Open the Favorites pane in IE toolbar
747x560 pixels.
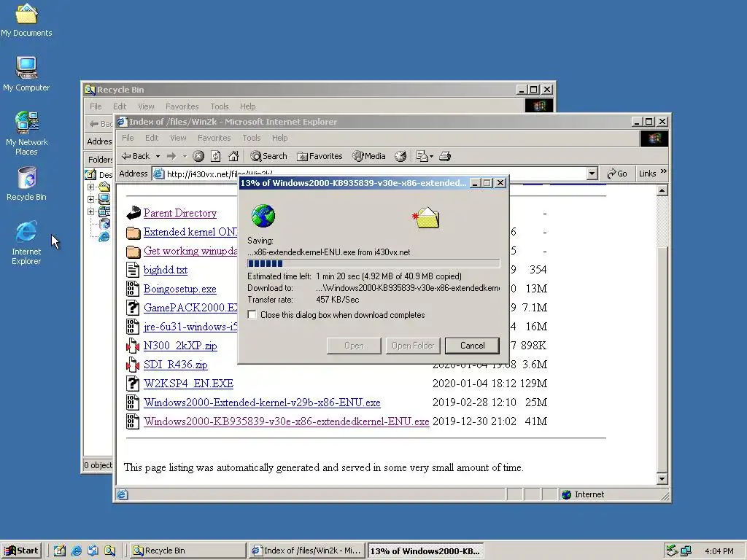(320, 156)
